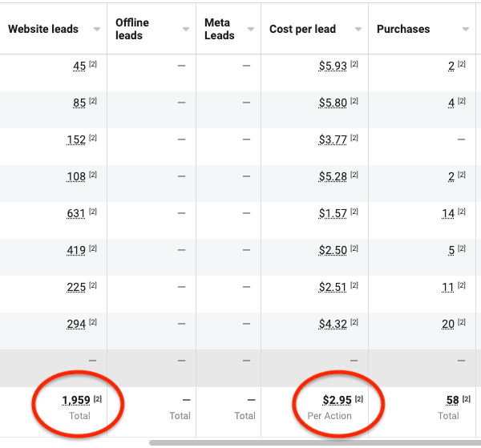The height and width of the screenshot is (448, 481).
Task: Click the 1,959 total website leads value
Action: click(76, 400)
